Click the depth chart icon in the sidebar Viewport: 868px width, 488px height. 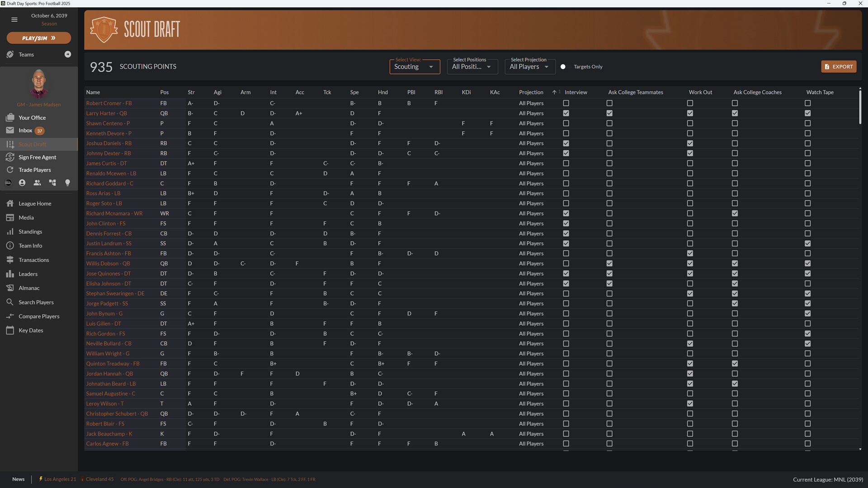click(x=52, y=183)
